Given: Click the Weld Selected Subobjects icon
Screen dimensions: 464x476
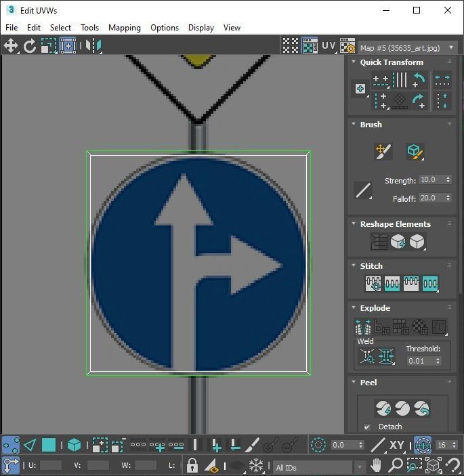Looking at the screenshot, I should [386, 355].
